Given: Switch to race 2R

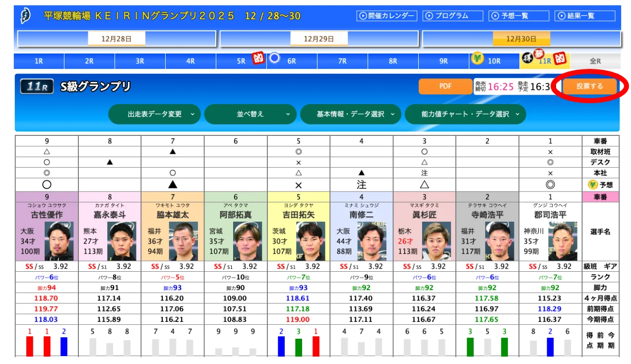Looking at the screenshot, I should (x=89, y=61).
